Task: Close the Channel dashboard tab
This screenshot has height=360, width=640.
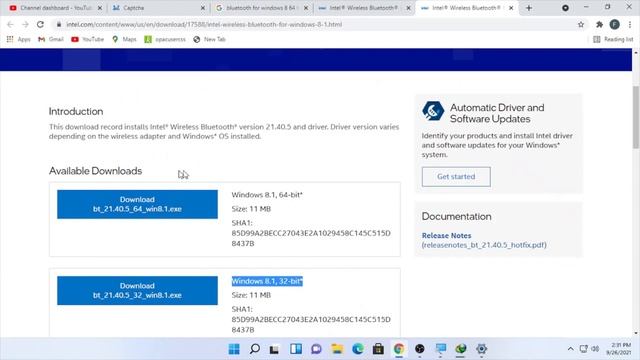Action: 100,8
